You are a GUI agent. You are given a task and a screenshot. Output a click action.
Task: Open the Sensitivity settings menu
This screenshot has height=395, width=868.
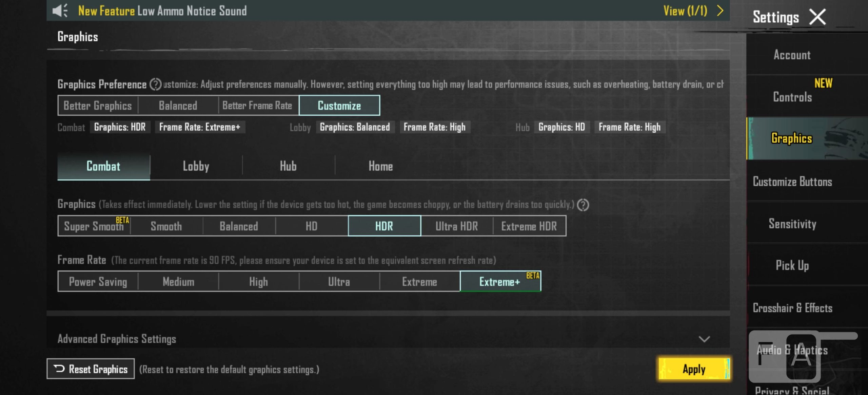click(792, 224)
